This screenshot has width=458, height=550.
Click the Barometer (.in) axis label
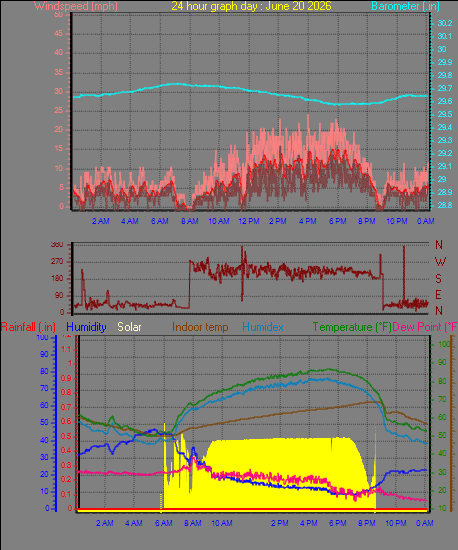pos(405,6)
